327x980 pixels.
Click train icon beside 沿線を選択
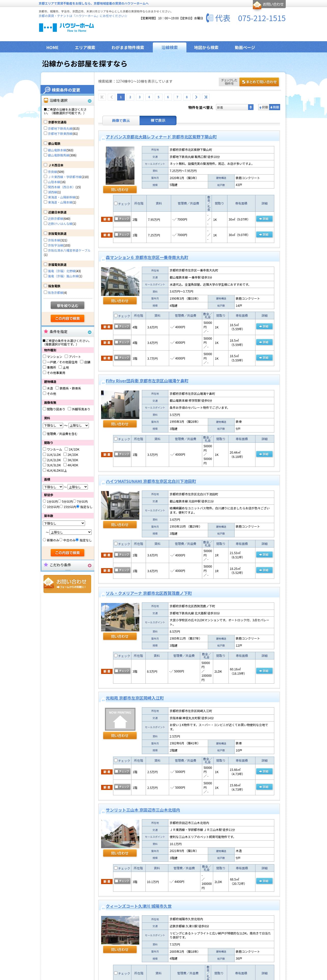[46, 100]
